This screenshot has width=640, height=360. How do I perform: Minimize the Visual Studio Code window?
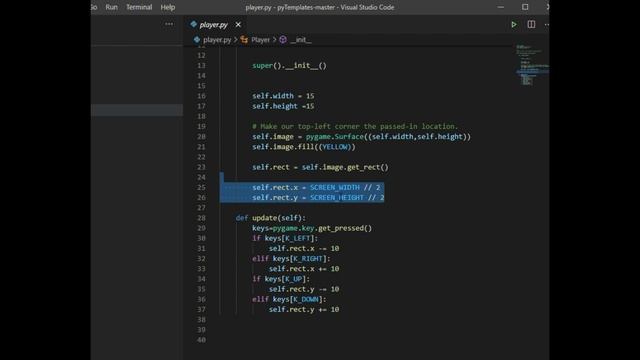point(501,7)
